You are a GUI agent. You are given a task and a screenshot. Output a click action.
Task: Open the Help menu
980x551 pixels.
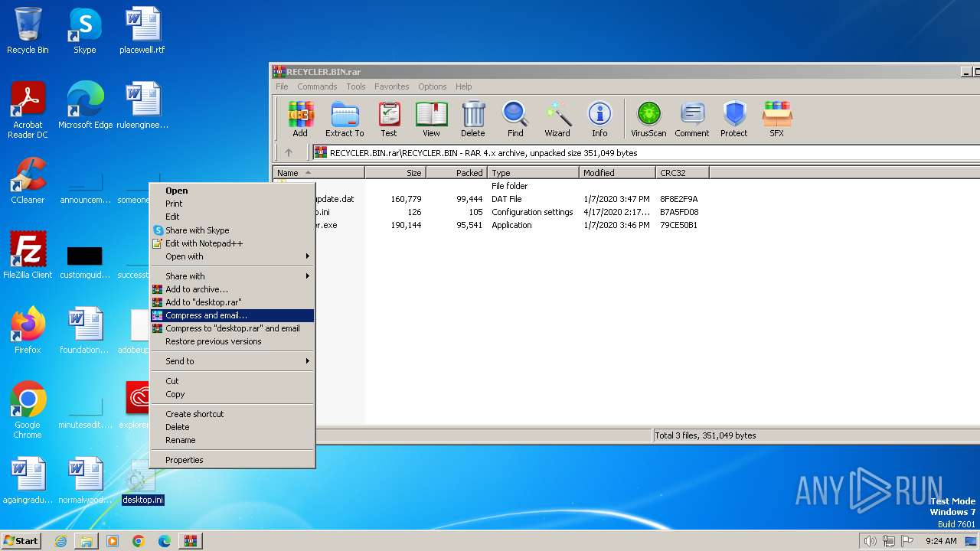[x=463, y=86]
